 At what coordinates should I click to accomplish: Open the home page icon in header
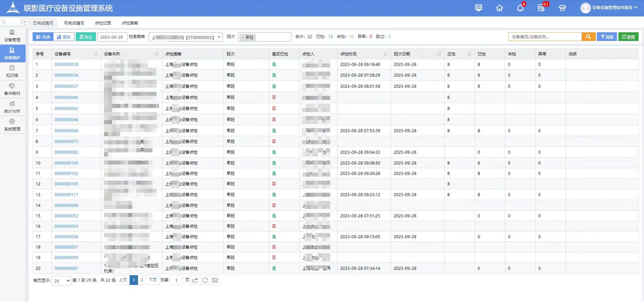[x=499, y=8]
